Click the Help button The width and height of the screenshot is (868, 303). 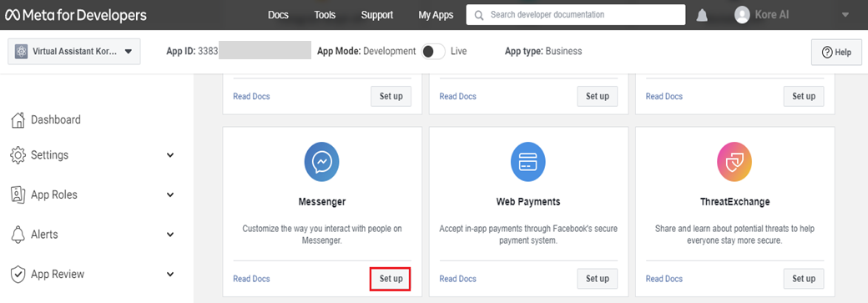pyautogui.click(x=836, y=52)
